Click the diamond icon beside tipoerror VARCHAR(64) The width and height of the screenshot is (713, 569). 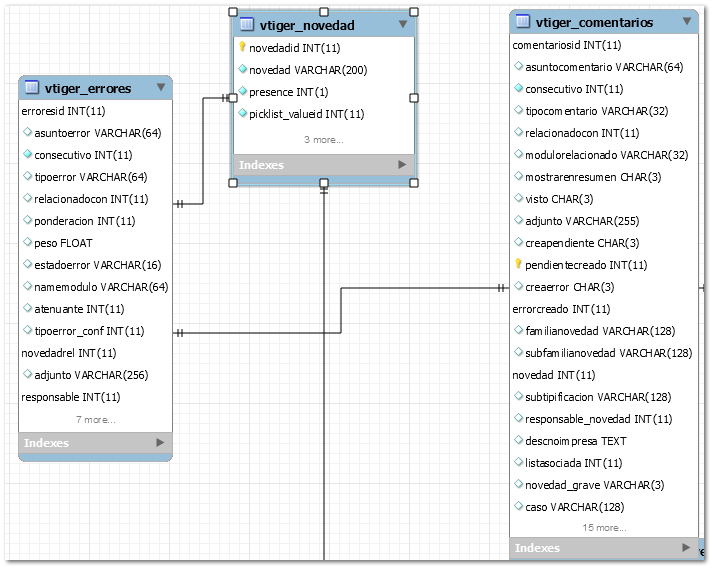point(27,176)
